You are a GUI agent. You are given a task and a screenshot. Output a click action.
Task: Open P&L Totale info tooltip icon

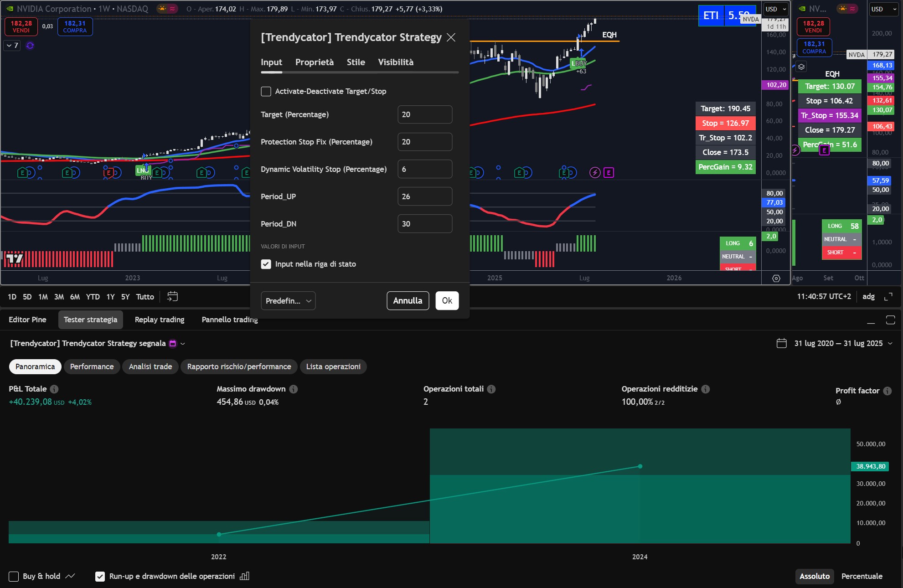pyautogui.click(x=54, y=389)
